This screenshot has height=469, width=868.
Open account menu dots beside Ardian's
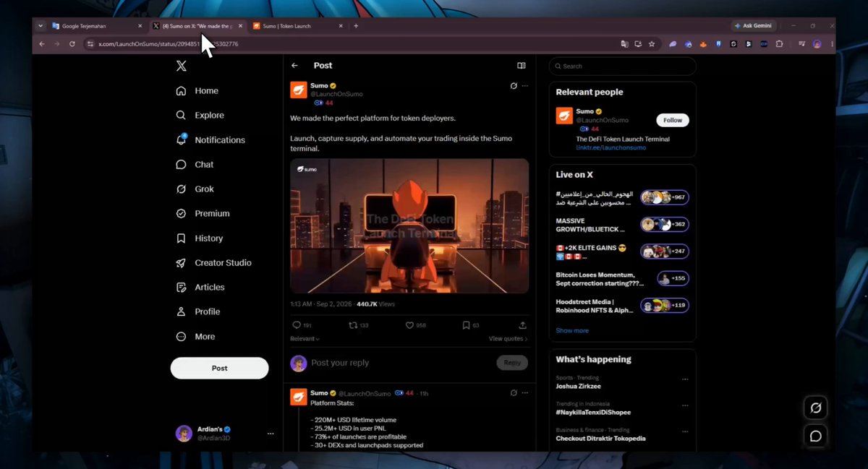271,434
